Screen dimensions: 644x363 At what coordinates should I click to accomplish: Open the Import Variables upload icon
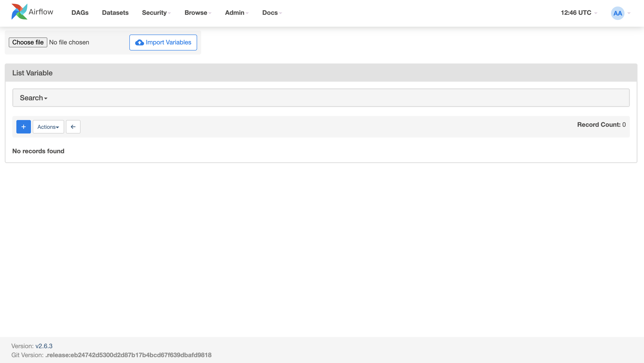[x=139, y=43]
